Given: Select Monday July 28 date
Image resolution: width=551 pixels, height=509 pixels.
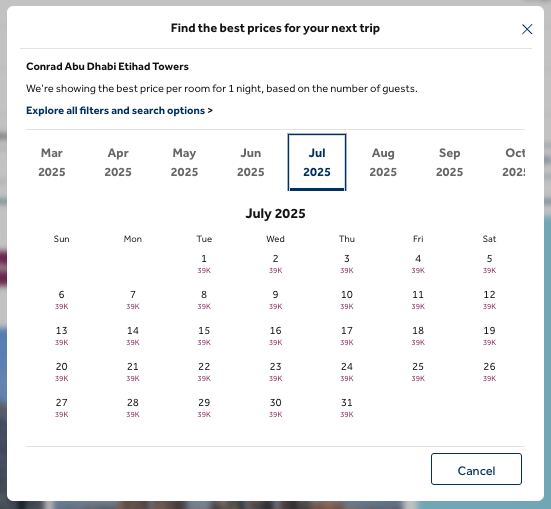Looking at the screenshot, I should coord(132,408).
